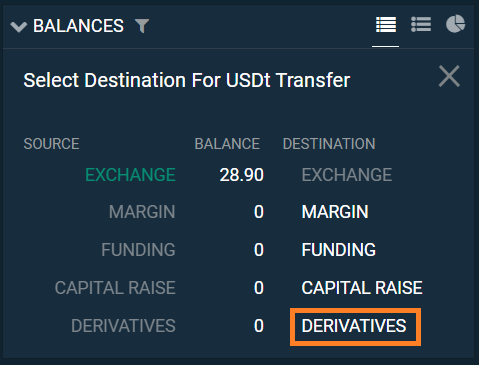The width and height of the screenshot is (479, 365).
Task: Click the 28.90 Exchange balance value
Action: 242,175
